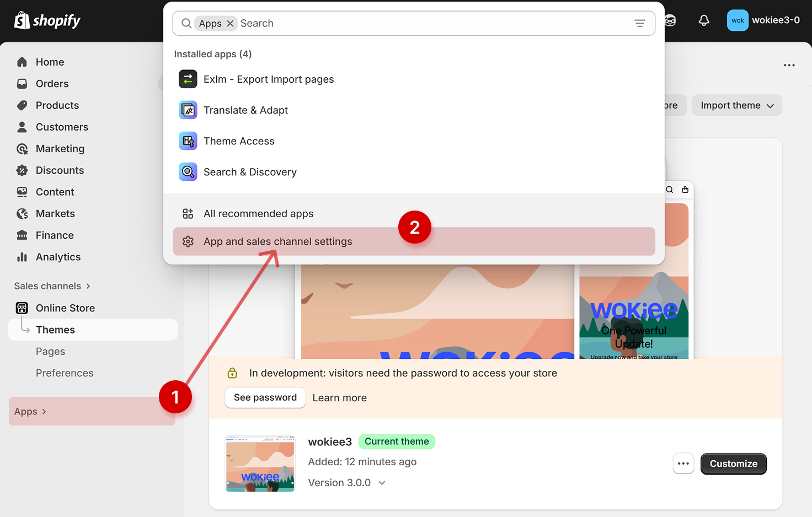Select App and sales channel settings
Viewport: 812px width, 517px height.
point(277,241)
